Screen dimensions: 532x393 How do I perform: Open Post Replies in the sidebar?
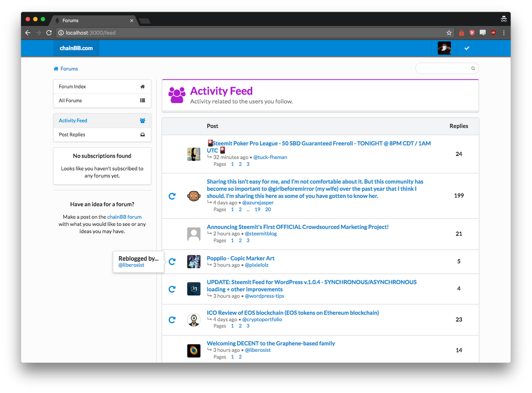(x=102, y=135)
